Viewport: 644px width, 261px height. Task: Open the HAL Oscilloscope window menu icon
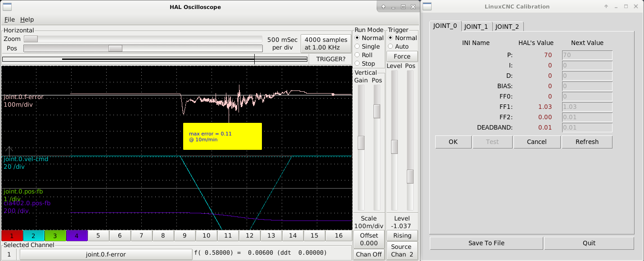pyautogui.click(x=8, y=7)
